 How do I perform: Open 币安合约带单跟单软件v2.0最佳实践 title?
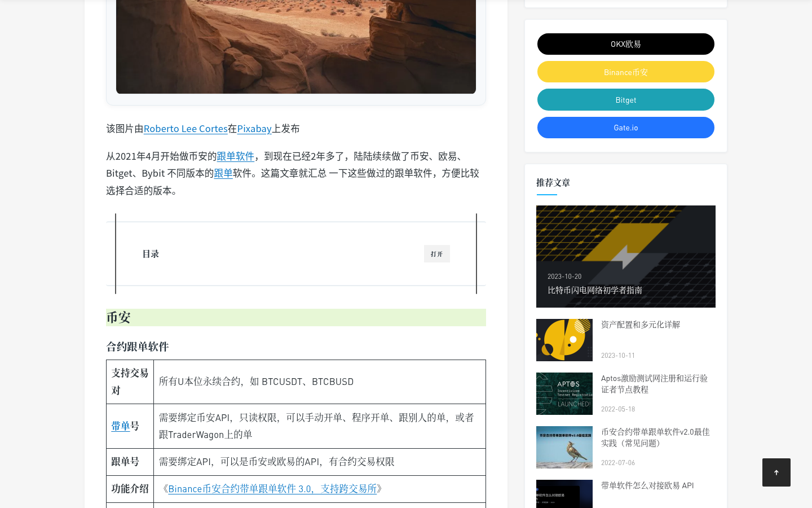pyautogui.click(x=655, y=437)
